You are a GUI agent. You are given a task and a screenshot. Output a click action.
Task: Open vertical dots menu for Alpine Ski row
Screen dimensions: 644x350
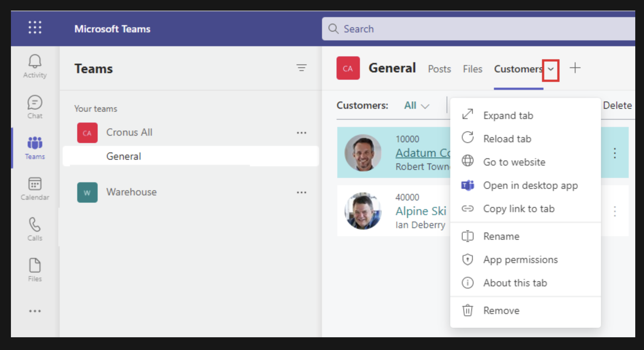614,211
